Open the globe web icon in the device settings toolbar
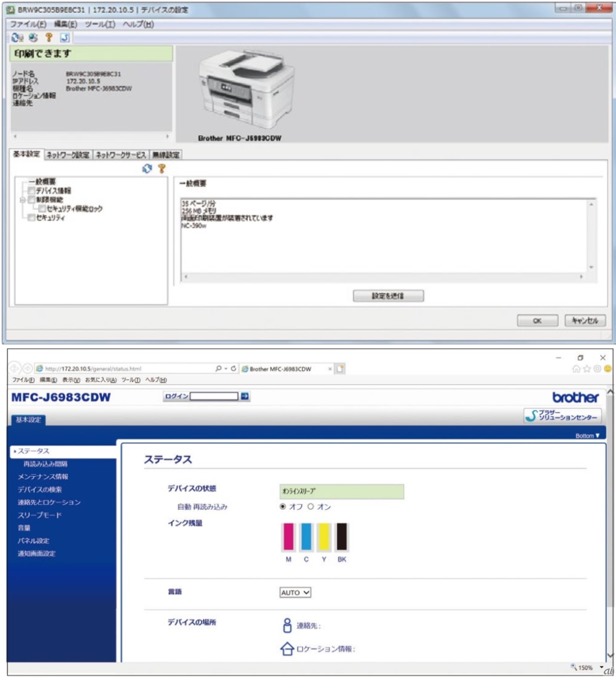This screenshot has height=679, width=616. click(33, 38)
